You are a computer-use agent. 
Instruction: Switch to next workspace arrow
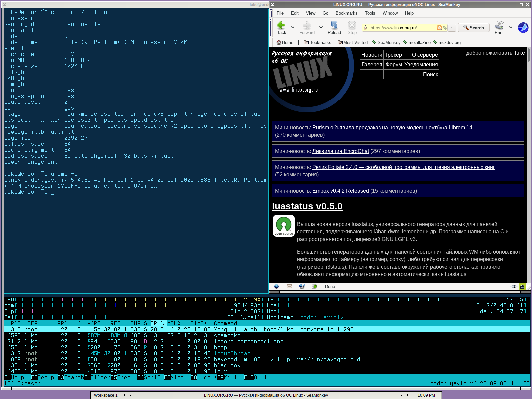click(x=130, y=395)
